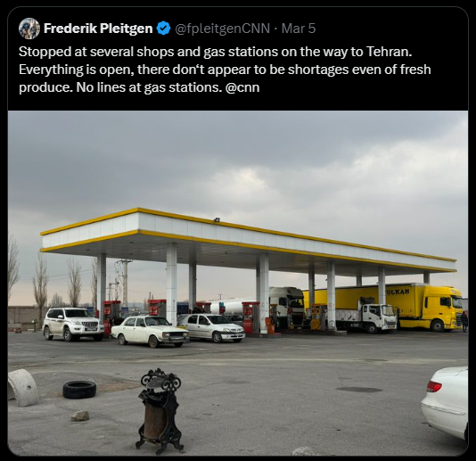The height and width of the screenshot is (461, 476).
Task: Click the concrete half-pipe block
Action: pyautogui.click(x=22, y=387)
